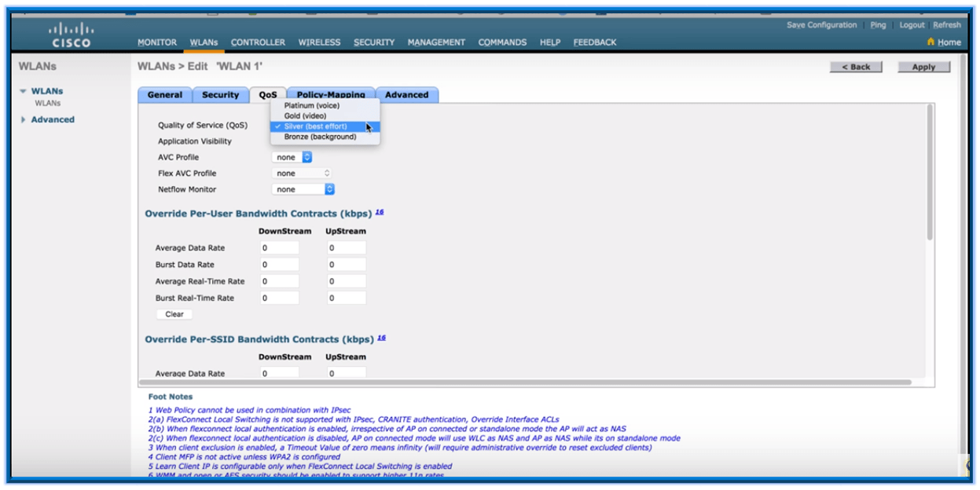
Task: Switch to the Advanced tab
Action: [406, 93]
